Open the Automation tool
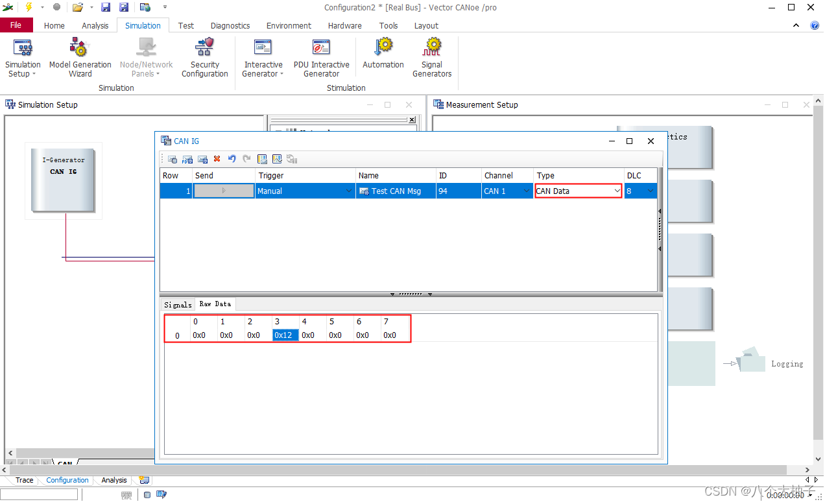The height and width of the screenshot is (504, 825). click(383, 53)
